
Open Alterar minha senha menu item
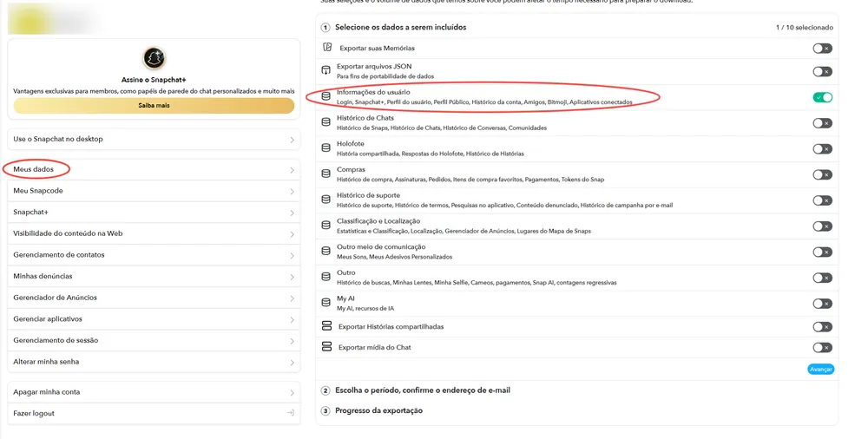coord(154,362)
